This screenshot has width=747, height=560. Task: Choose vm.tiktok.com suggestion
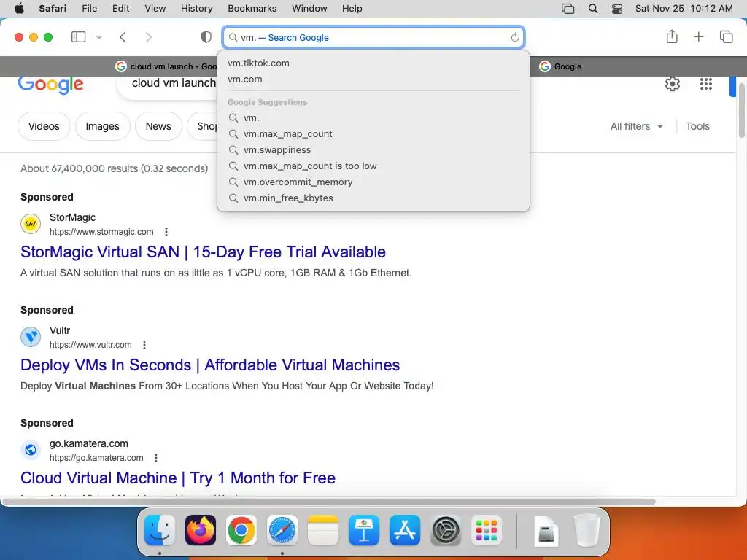tap(373, 63)
